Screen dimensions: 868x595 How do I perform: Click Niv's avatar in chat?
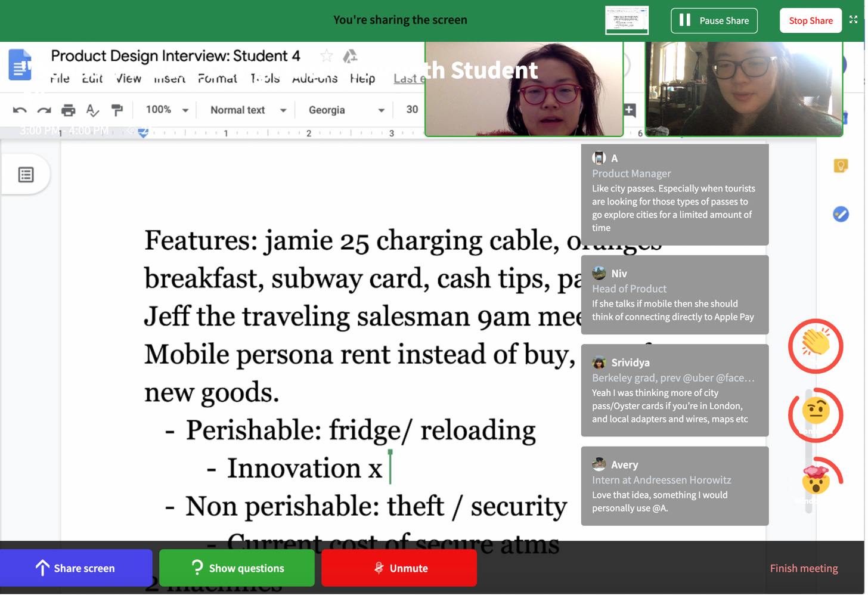(x=599, y=273)
